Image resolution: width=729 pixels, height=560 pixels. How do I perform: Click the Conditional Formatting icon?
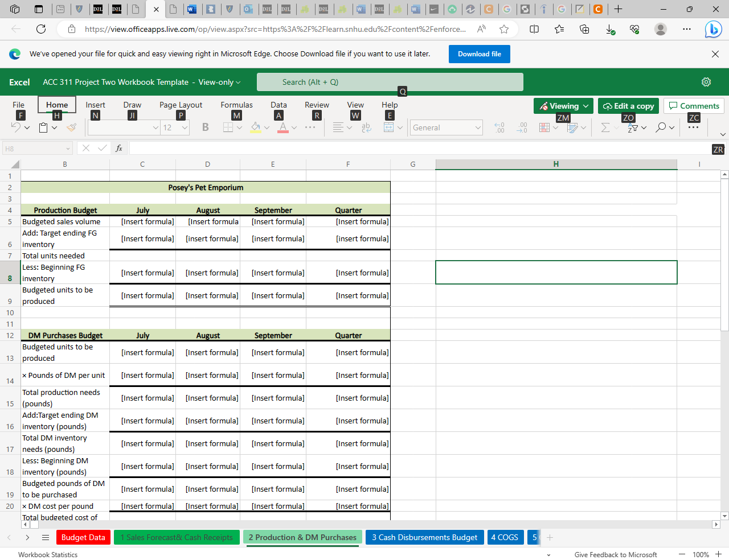coord(544,127)
